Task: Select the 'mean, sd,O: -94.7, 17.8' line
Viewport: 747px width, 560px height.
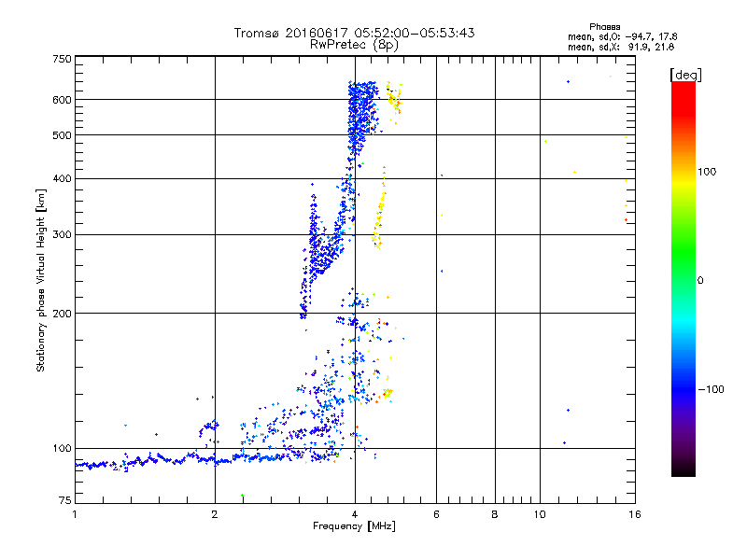Action: tap(622, 36)
